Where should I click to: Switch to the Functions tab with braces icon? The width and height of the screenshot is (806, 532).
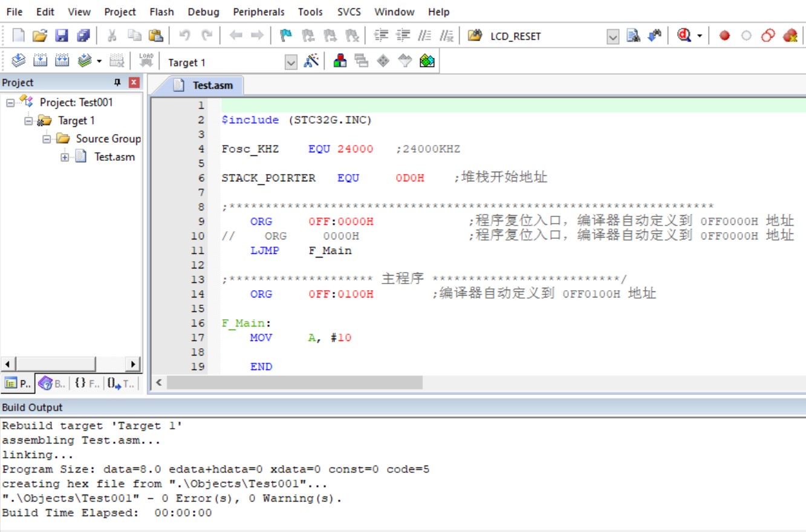pos(86,383)
